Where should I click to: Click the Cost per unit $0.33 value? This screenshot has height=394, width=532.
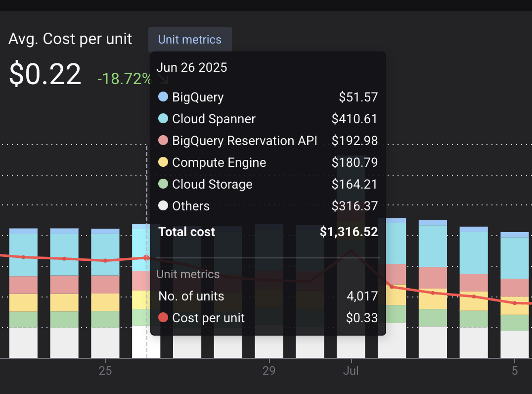(x=362, y=318)
